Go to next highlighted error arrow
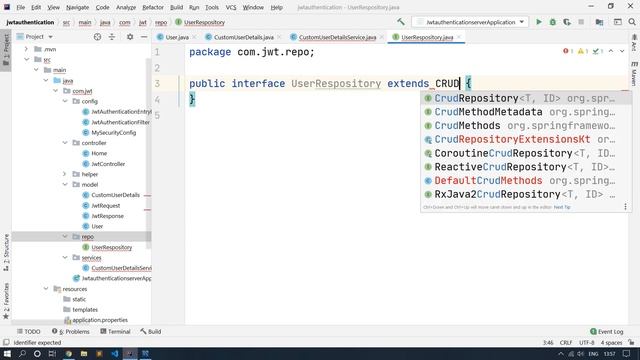The image size is (640, 360). (622, 51)
